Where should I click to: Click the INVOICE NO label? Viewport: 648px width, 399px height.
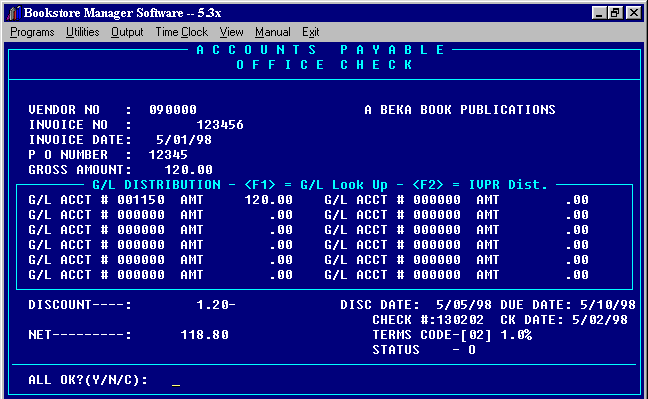coord(68,125)
